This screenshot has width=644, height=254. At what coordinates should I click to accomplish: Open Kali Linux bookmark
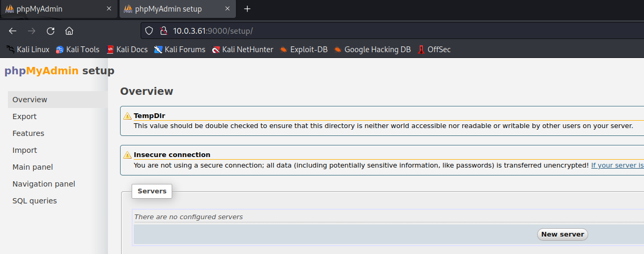[27, 50]
